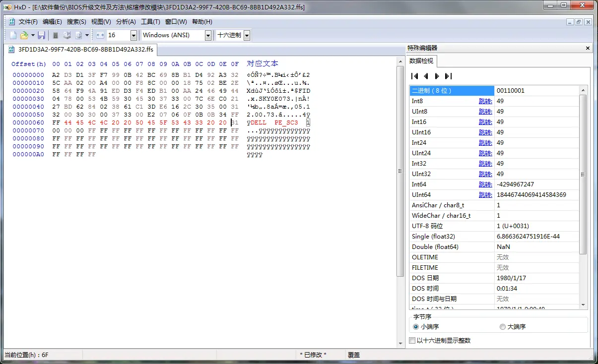Open the 工具(T) menu

(x=150, y=22)
